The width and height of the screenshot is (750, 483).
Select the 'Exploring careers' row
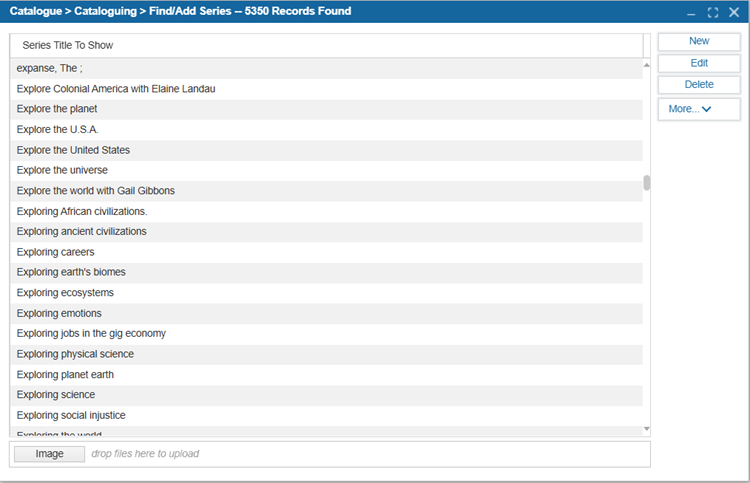pyautogui.click(x=326, y=252)
